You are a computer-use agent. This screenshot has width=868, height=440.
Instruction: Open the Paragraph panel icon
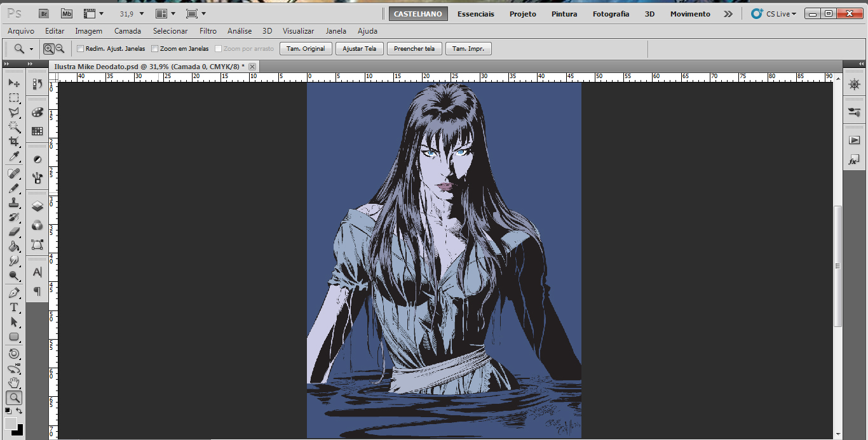pyautogui.click(x=37, y=291)
